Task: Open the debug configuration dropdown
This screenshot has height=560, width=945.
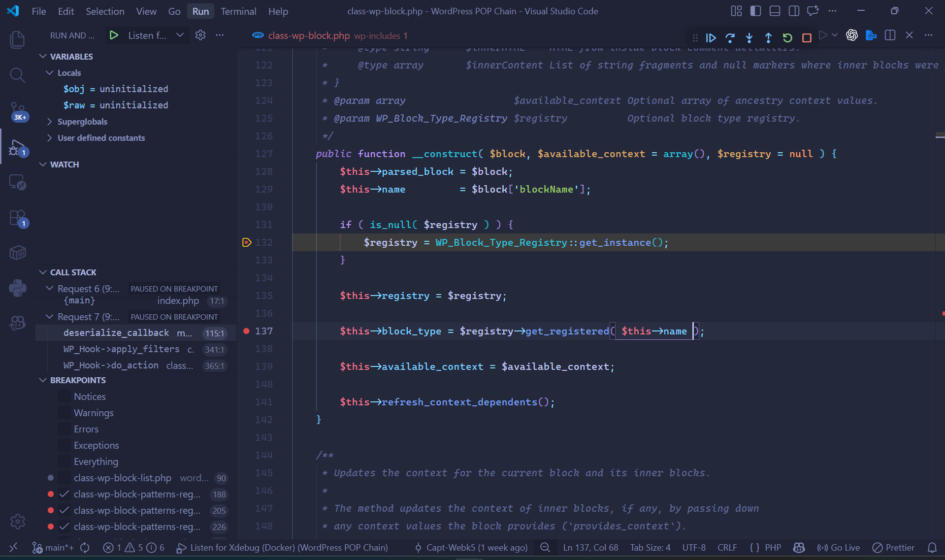Action: point(156,35)
